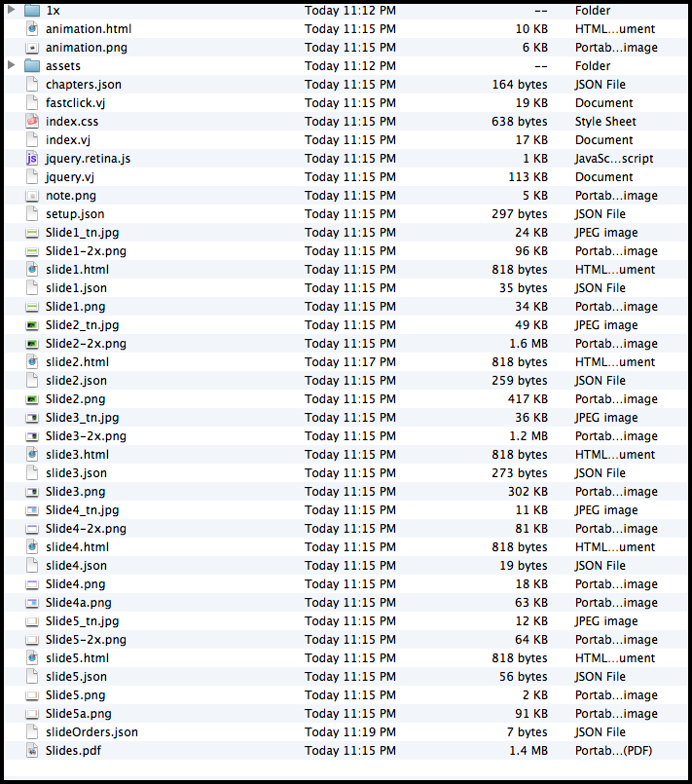
Task: Click the Slide2_tn.jpg thumbnail icon
Action: tap(32, 324)
